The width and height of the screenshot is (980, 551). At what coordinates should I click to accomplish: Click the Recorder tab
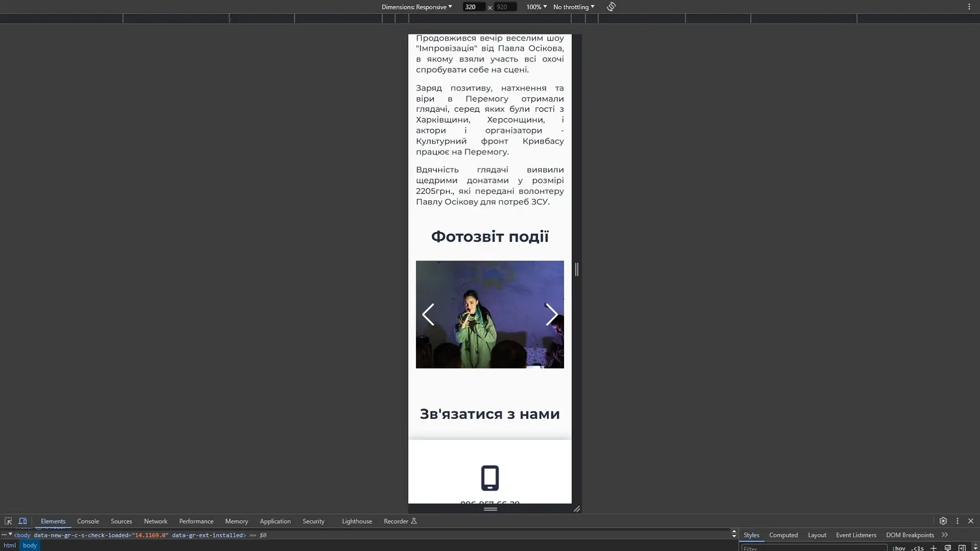coord(400,521)
